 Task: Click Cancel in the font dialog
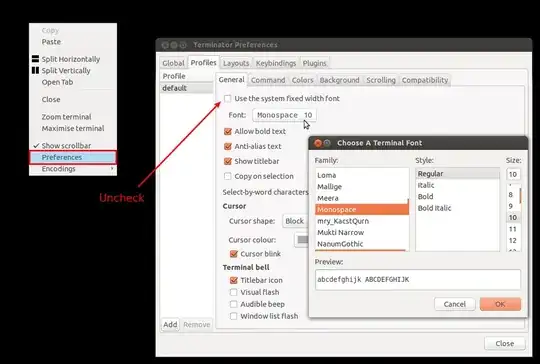coord(455,304)
